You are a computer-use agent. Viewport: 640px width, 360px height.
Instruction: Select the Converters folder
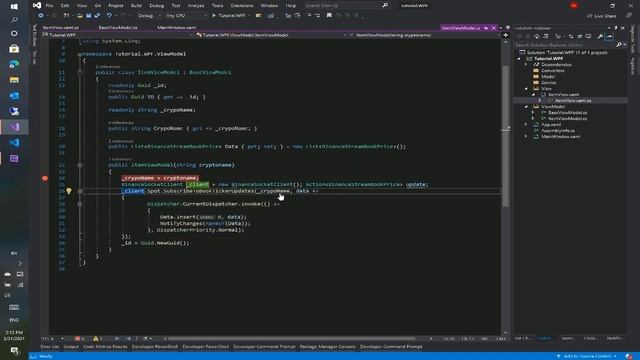tap(553, 71)
